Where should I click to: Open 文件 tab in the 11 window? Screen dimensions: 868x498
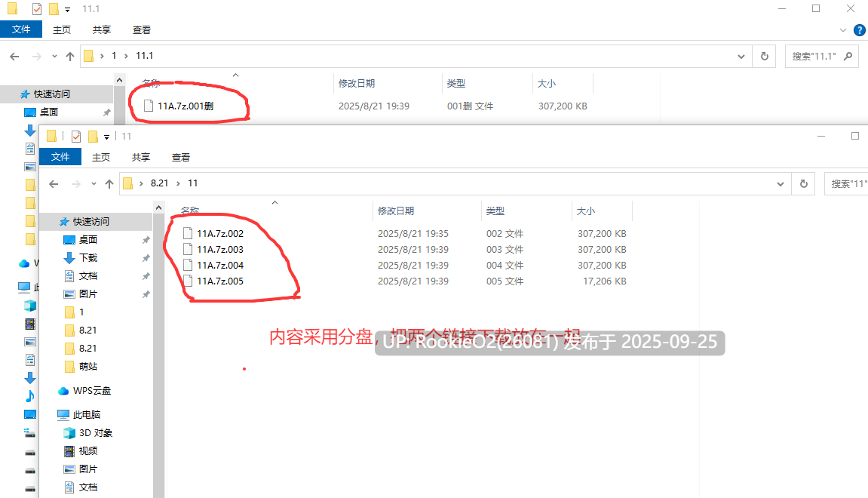click(x=60, y=157)
